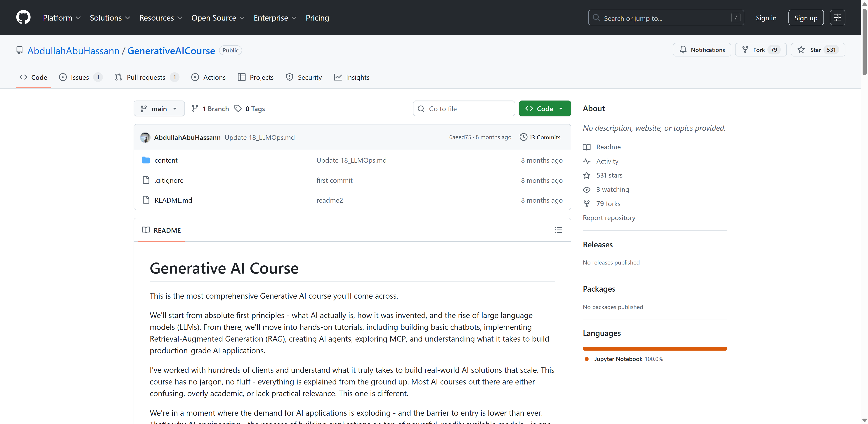This screenshot has width=868, height=424.
Task: Open the Report repository link
Action: pyautogui.click(x=609, y=218)
